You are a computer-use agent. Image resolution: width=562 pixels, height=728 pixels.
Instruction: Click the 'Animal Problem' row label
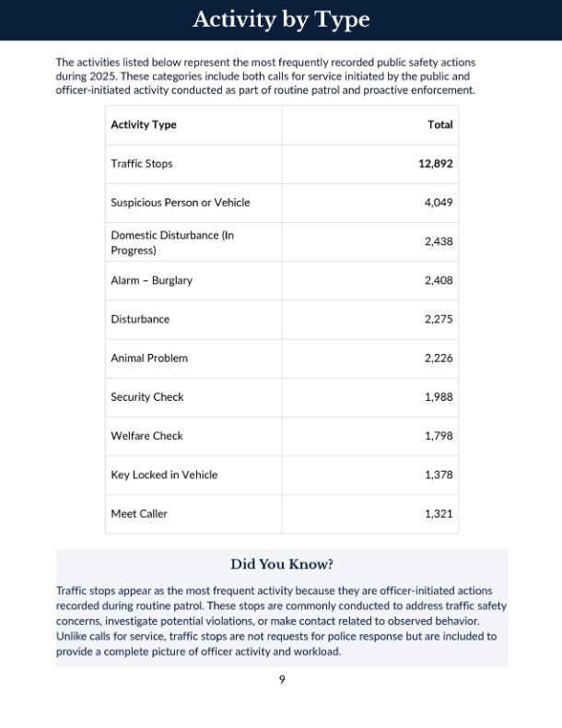[149, 358]
